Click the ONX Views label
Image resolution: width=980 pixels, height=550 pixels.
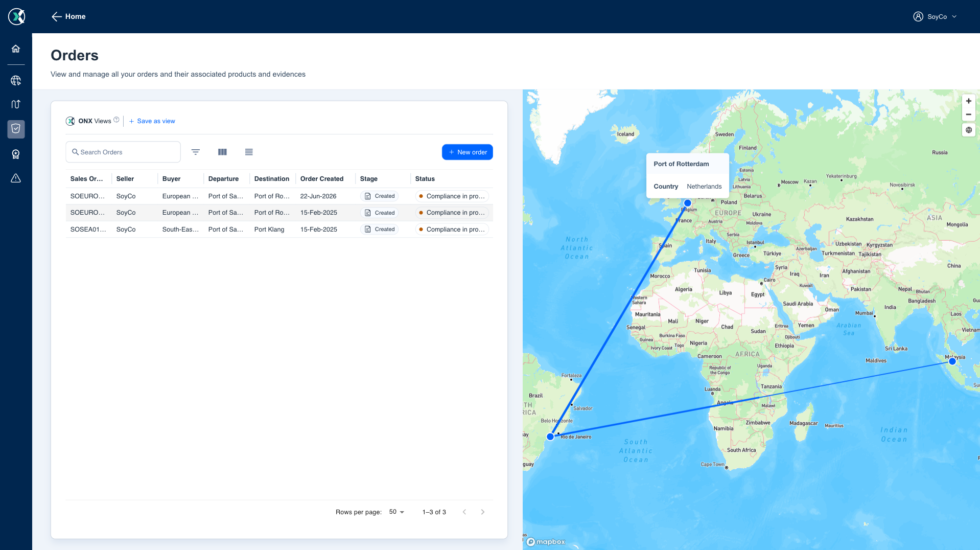[95, 121]
